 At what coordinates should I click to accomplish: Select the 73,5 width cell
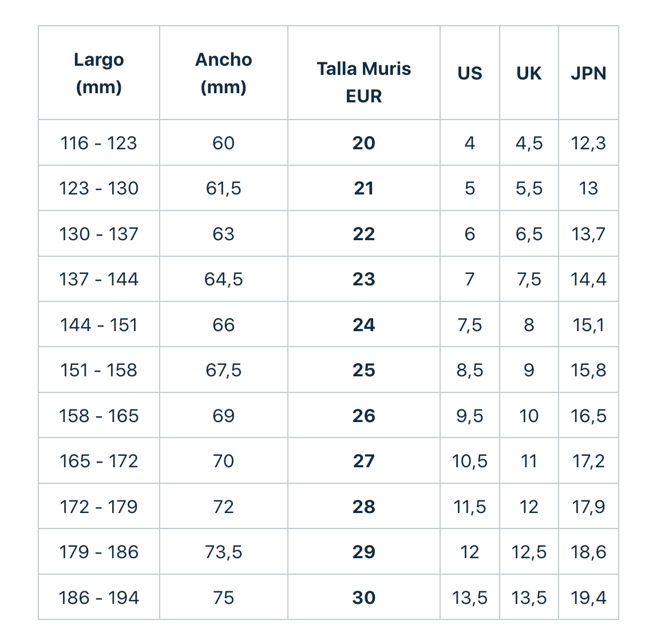223,552
